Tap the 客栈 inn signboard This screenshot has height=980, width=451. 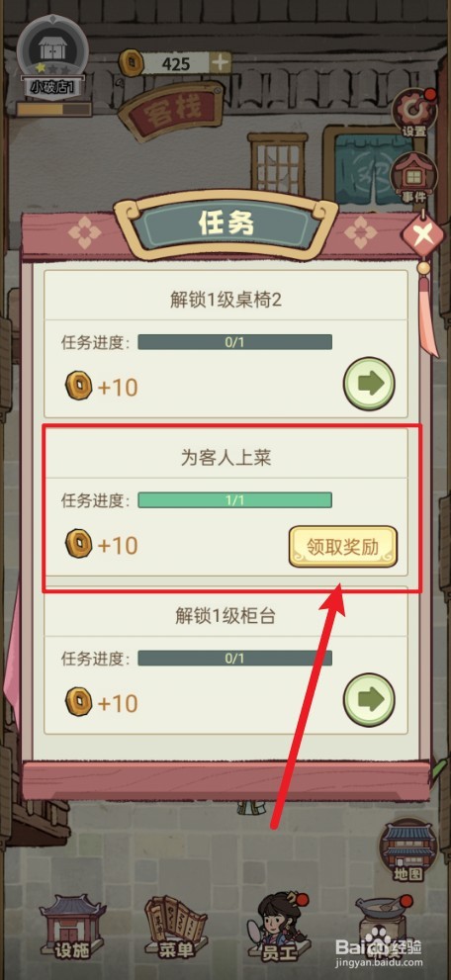[x=172, y=110]
